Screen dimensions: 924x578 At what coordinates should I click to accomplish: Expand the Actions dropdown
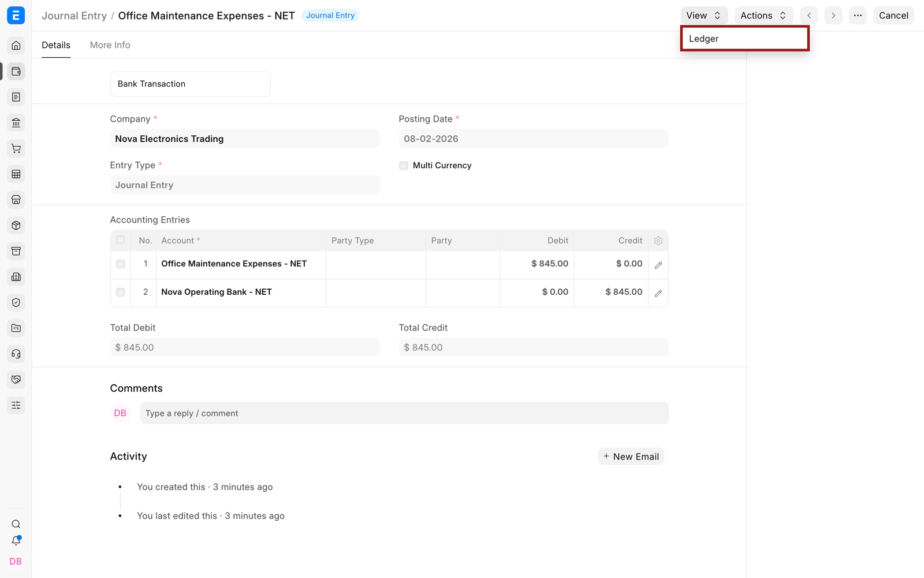pos(763,16)
